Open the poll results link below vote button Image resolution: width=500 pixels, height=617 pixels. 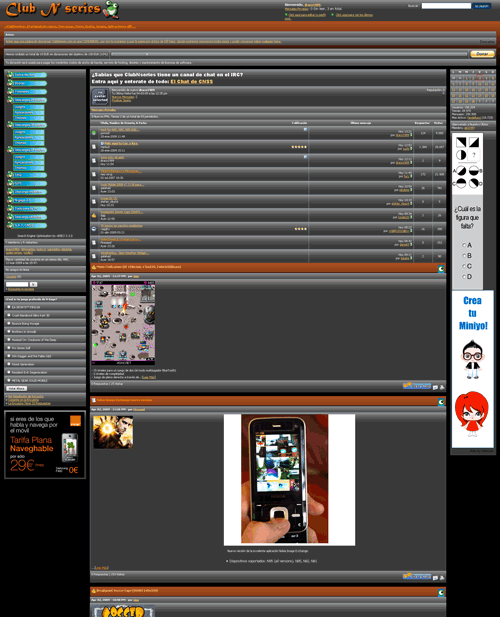[x=26, y=396]
